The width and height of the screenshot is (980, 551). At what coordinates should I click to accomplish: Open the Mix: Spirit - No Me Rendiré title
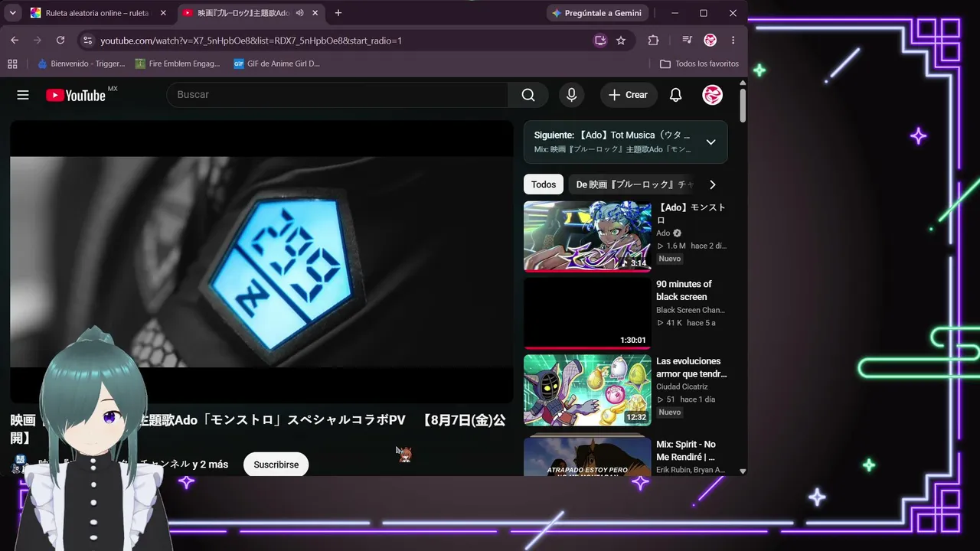click(686, 451)
